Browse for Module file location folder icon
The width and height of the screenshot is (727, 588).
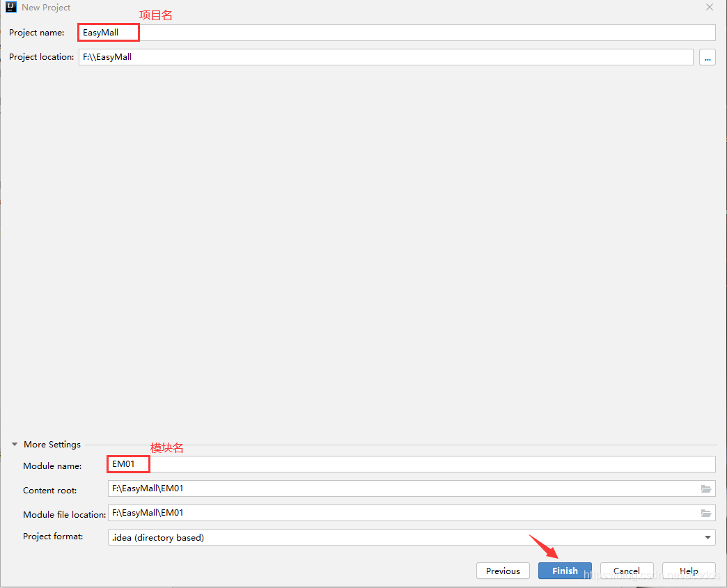click(x=705, y=513)
